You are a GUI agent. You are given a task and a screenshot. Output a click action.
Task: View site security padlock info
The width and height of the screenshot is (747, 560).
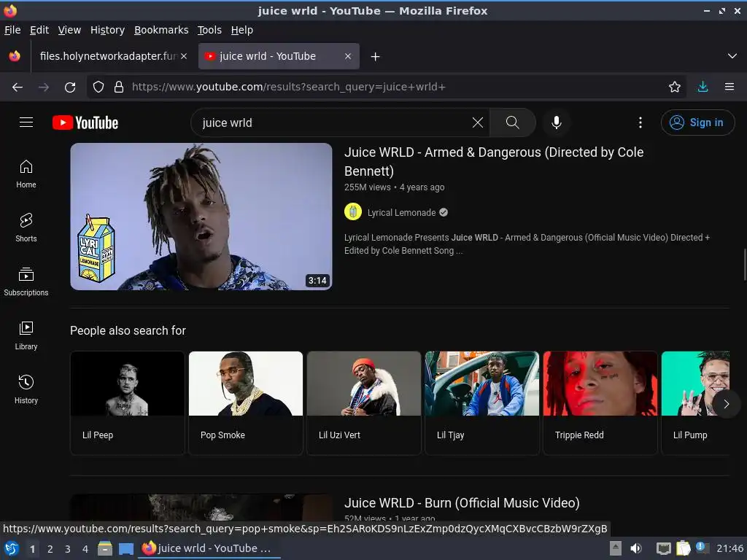pyautogui.click(x=119, y=87)
